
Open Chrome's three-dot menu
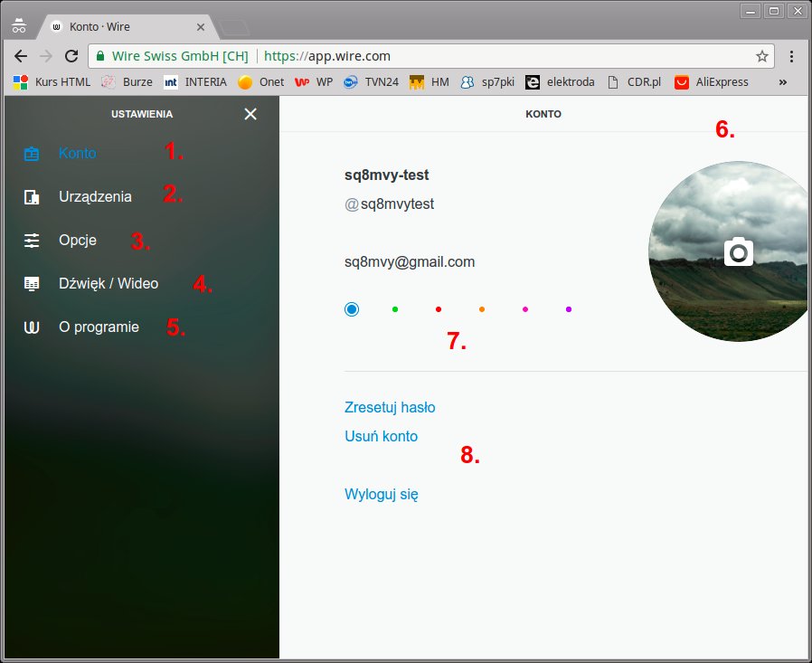coord(792,56)
